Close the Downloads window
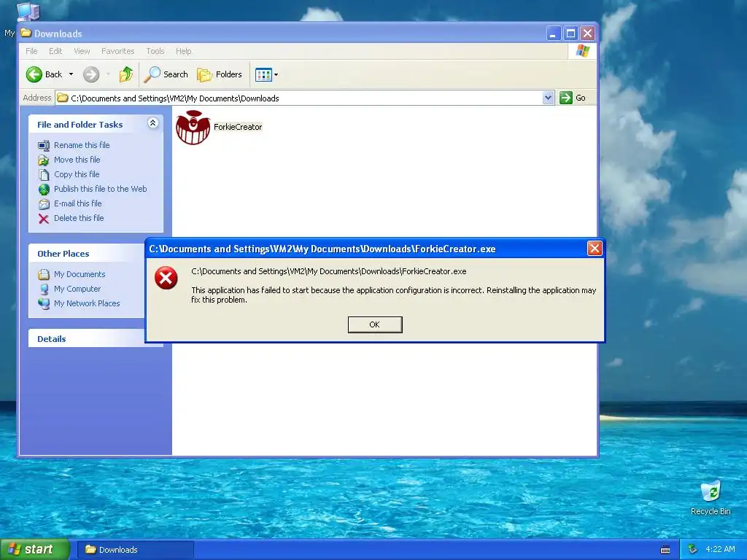Image resolution: width=747 pixels, height=560 pixels. pyautogui.click(x=587, y=34)
